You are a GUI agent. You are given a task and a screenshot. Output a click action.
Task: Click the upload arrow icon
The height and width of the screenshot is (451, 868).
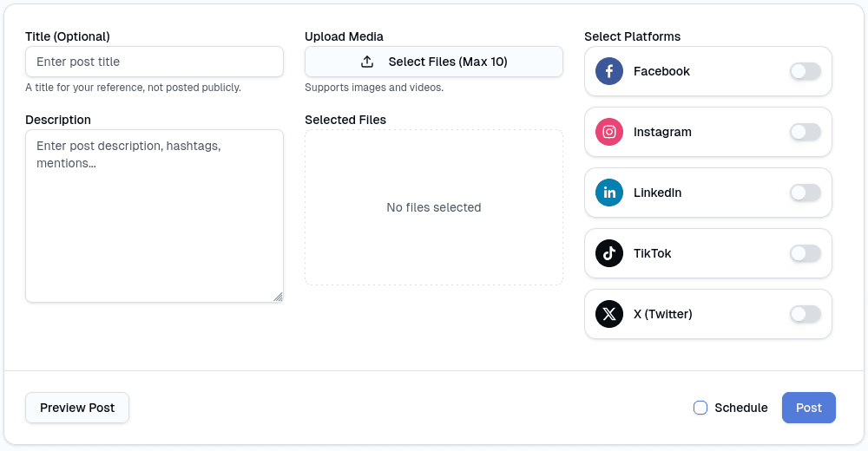[367, 62]
